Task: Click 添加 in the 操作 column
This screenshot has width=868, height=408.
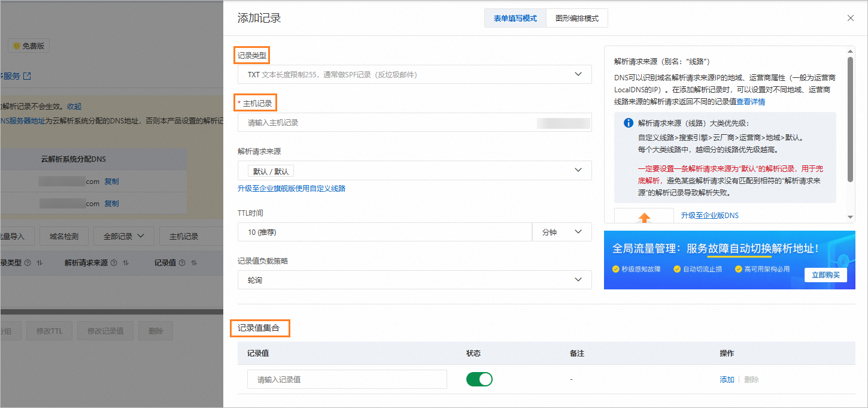Action: [x=727, y=380]
